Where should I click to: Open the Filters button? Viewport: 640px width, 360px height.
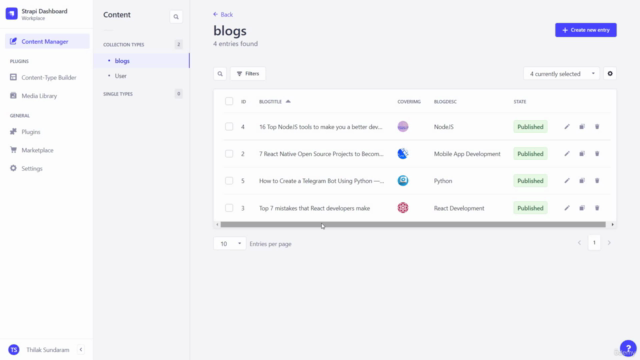[x=248, y=74]
